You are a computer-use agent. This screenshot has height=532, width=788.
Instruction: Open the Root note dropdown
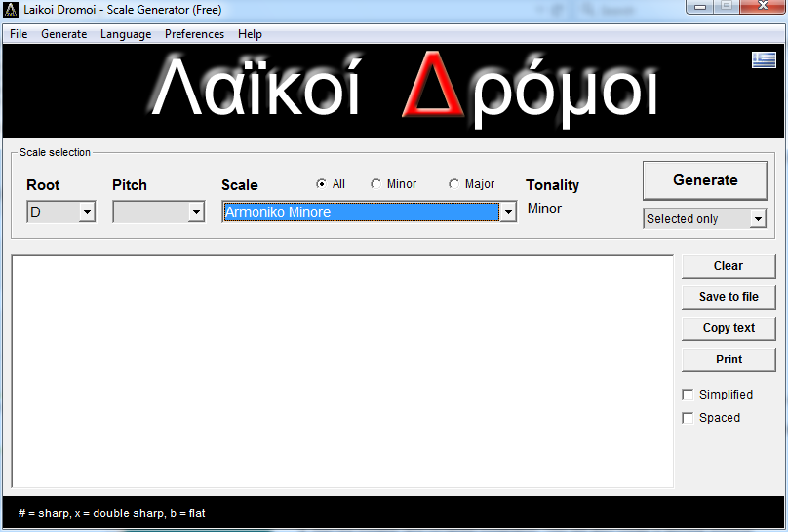(x=86, y=212)
